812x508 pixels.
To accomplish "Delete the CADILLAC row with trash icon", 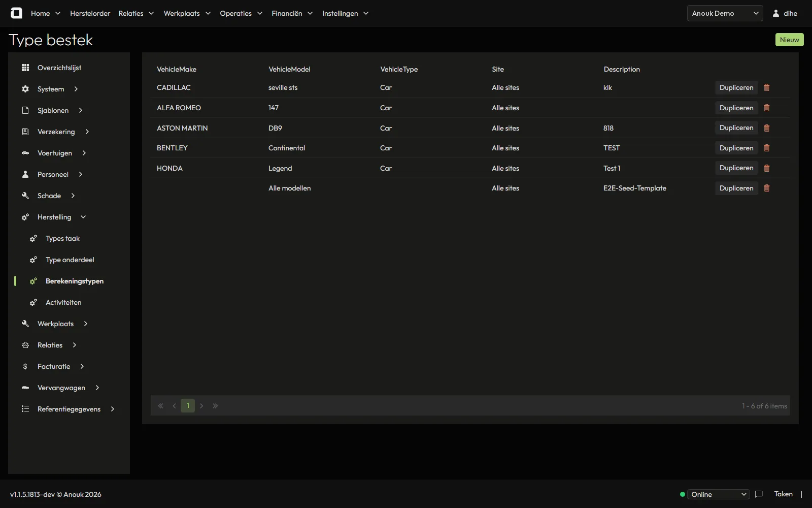I will coord(767,87).
